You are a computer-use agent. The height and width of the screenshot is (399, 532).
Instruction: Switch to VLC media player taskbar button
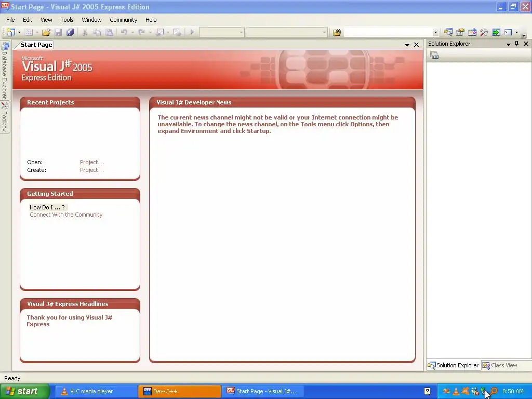point(96,391)
